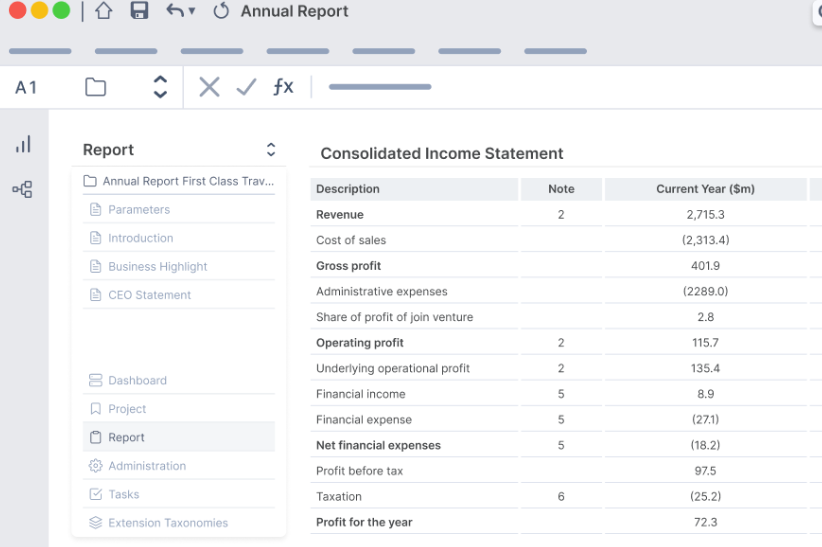Click the Home icon in title bar
This screenshot has height=547, width=822.
pos(104,10)
